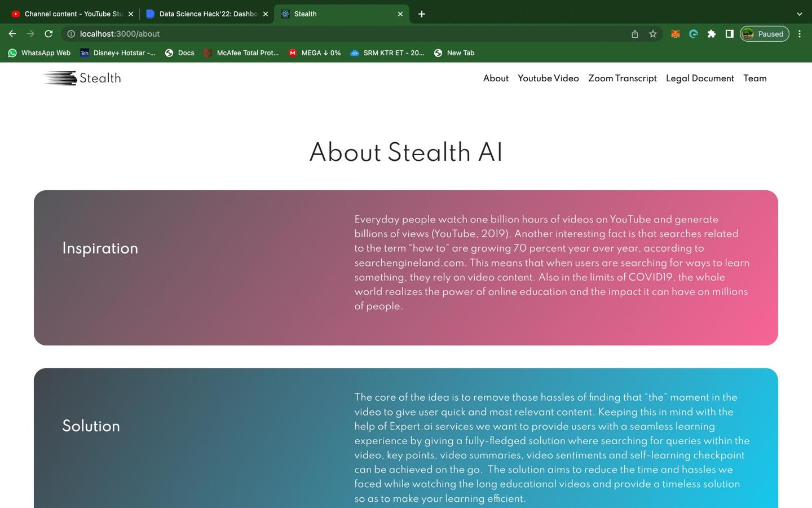
Task: Click the About Stealth AI heading
Action: (406, 152)
